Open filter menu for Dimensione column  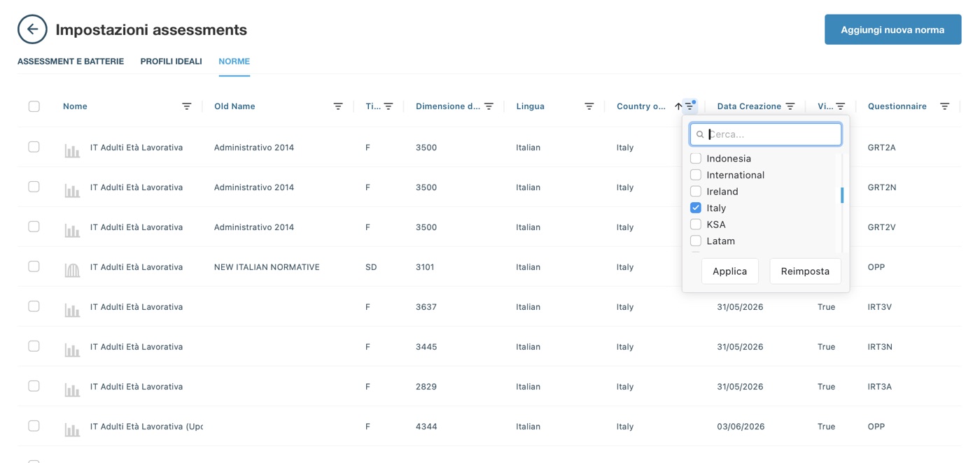[489, 106]
